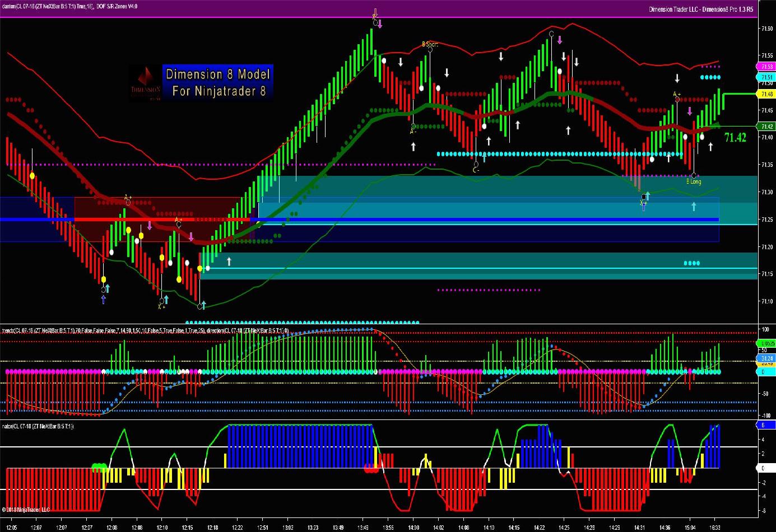Click the 71.60 price axis label
Image resolution: width=776 pixels, height=532 pixels.
pyautogui.click(x=767, y=29)
